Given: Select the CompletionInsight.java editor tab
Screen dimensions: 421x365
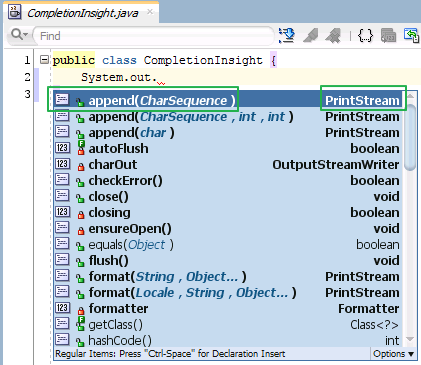Looking at the screenshot, I should point(82,13).
